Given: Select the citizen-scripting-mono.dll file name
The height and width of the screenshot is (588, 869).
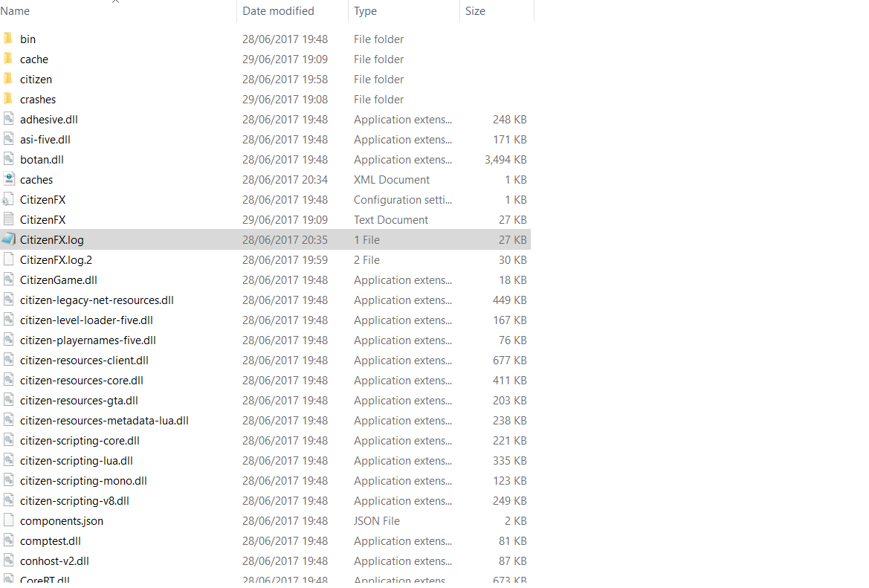Looking at the screenshot, I should pyautogui.click(x=83, y=480).
